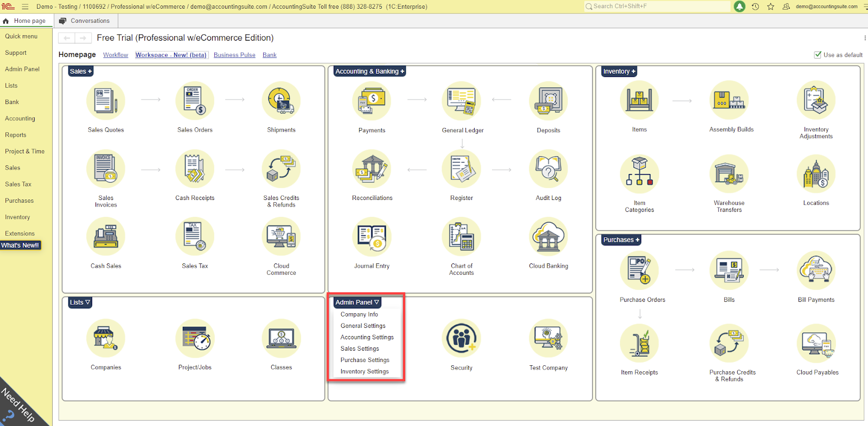Open the Reconciliations icon
The height and width of the screenshot is (426, 868).
[372, 169]
